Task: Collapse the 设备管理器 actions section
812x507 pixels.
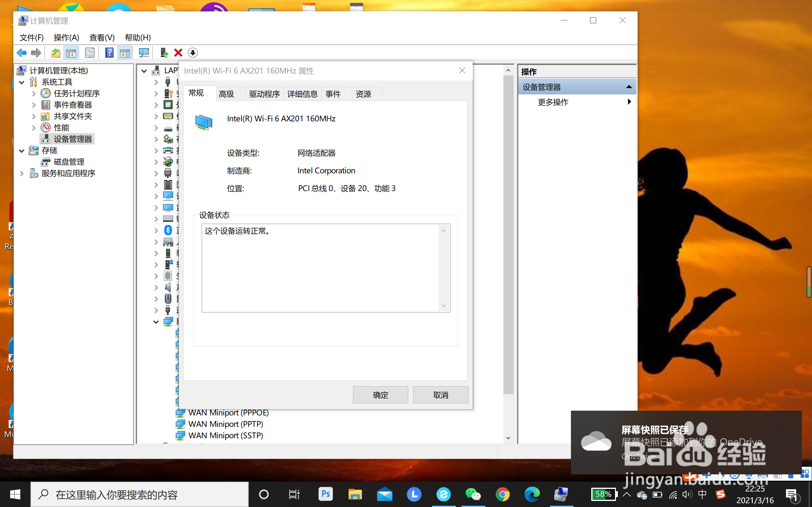Action: 629,87
